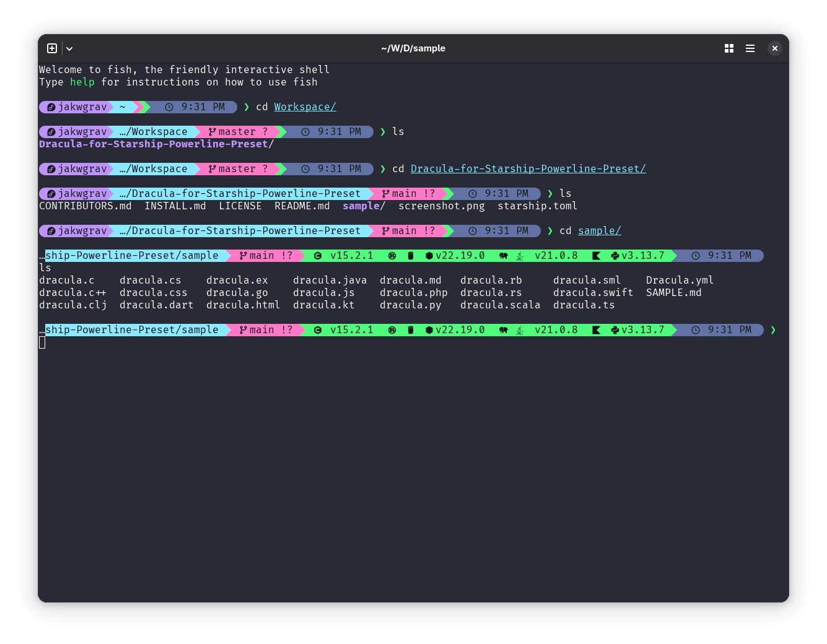The image size is (827, 644).
Task: Click the dirty-state question mark beside master branch
Action: [265, 131]
